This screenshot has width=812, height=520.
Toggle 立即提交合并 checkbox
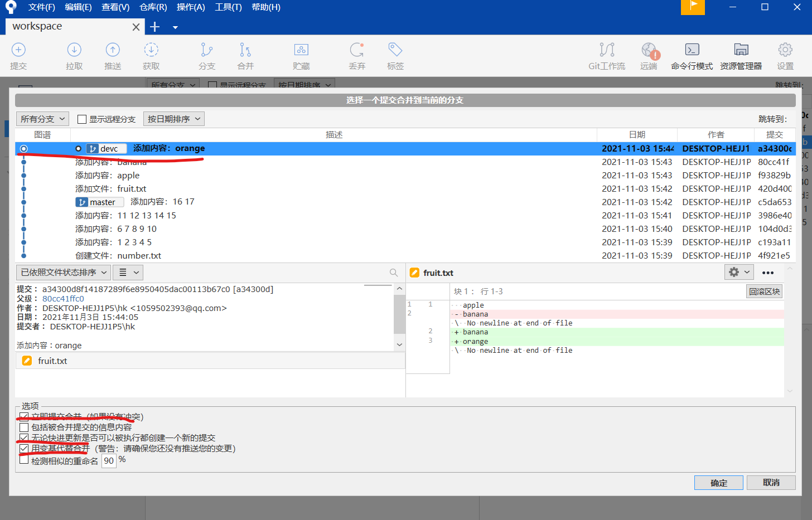(x=24, y=417)
